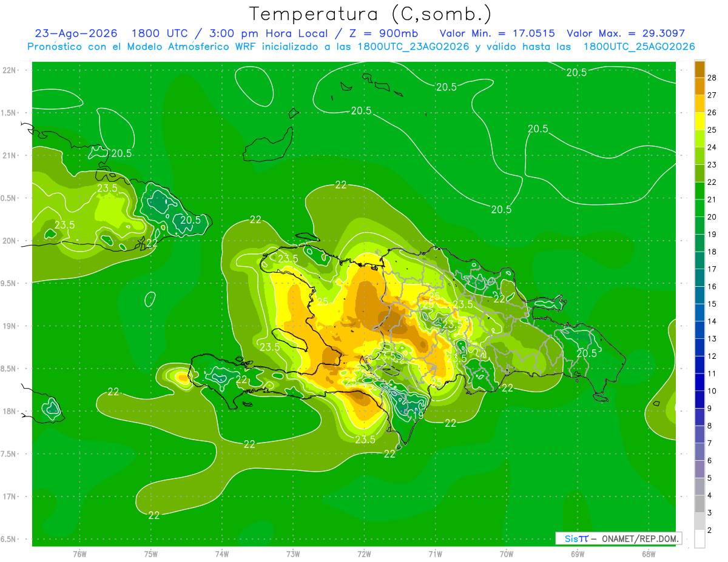The height and width of the screenshot is (562, 728).
Task: Click the 70W longitude axis label
Action: point(507,554)
